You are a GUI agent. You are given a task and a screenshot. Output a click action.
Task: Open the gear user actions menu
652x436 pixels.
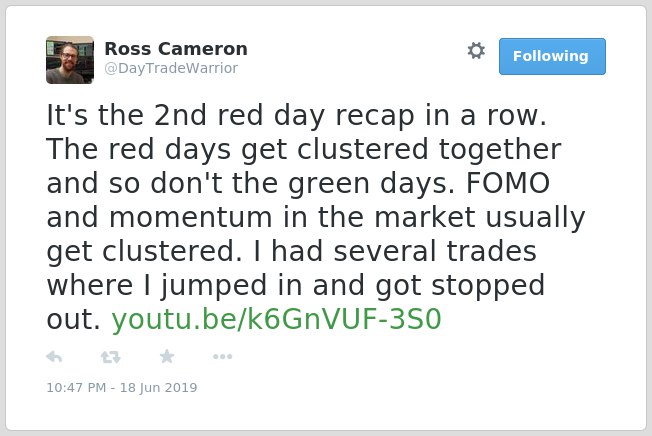point(476,51)
